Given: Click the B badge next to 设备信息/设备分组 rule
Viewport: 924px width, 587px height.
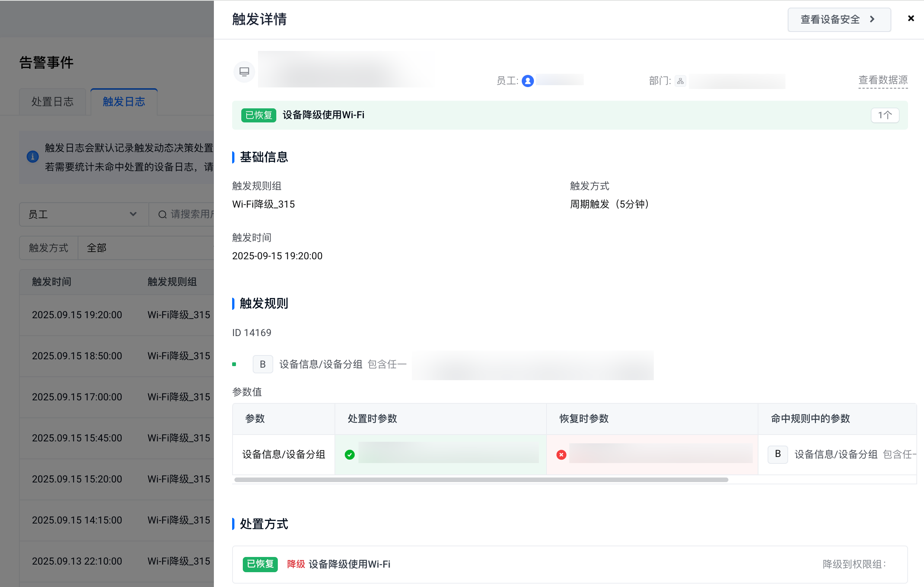Looking at the screenshot, I should point(263,364).
